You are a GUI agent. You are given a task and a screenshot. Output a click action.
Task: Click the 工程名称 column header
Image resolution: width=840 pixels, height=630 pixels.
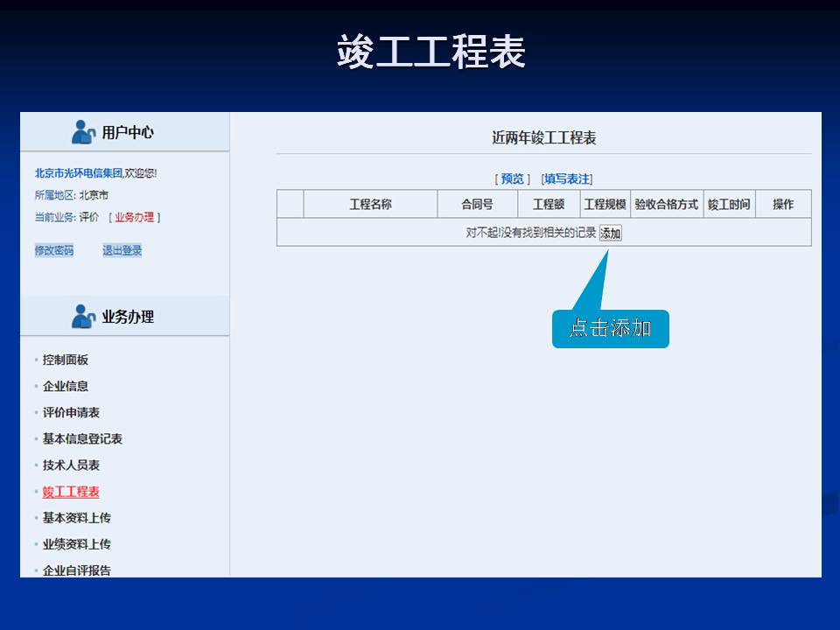point(370,204)
